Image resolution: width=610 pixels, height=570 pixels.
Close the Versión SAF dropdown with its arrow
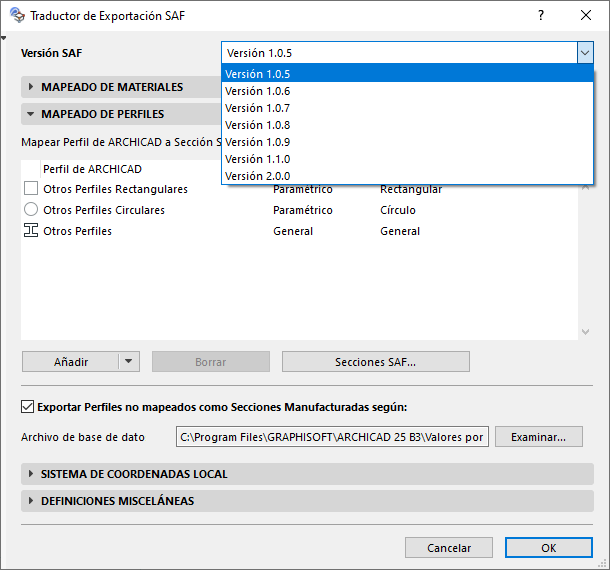[585, 53]
